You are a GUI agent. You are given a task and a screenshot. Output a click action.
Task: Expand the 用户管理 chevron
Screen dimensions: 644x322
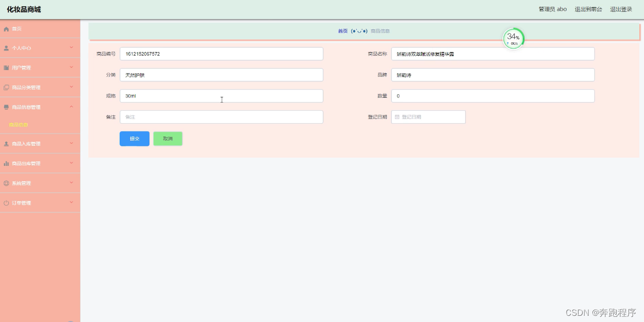pos(71,67)
